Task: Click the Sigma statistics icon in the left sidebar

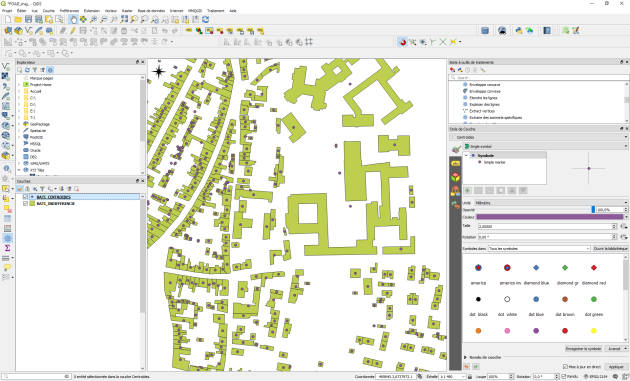Action: (7, 248)
